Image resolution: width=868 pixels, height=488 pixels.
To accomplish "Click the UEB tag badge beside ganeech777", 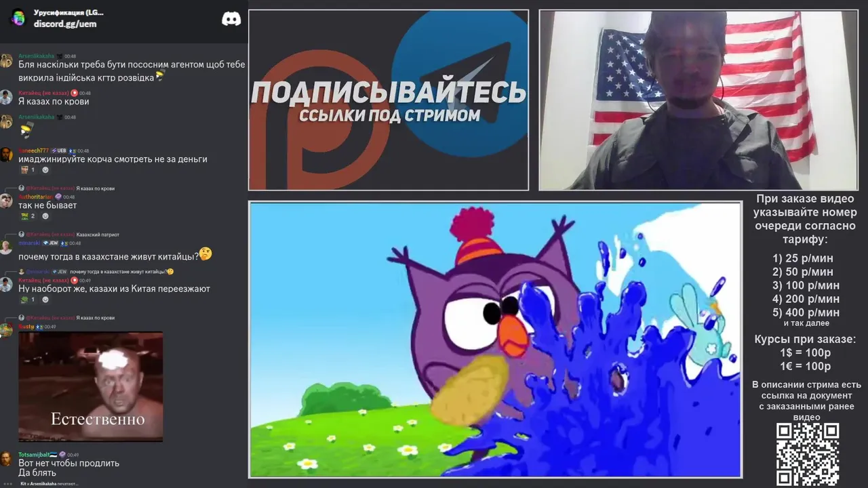I will [60, 150].
